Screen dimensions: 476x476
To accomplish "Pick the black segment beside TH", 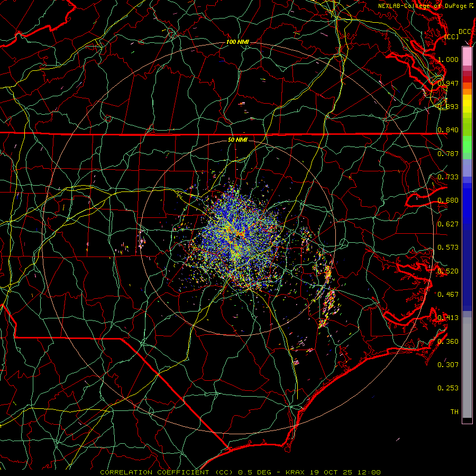I will 467,420.
